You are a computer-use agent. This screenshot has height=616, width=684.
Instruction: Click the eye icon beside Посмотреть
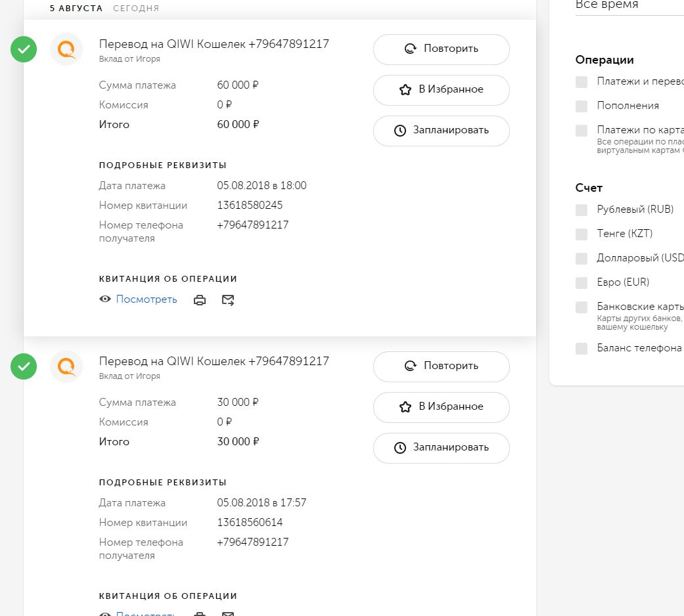[105, 299]
